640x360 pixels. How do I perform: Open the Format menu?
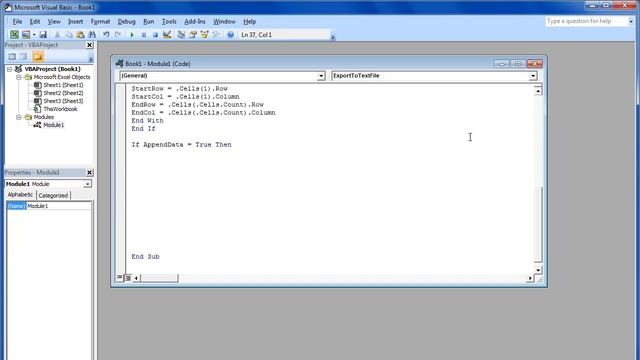tap(100, 22)
